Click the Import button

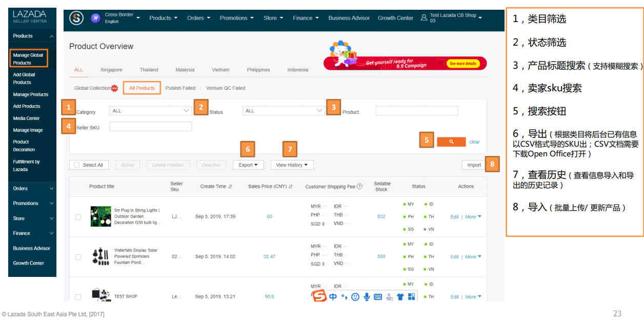point(474,165)
